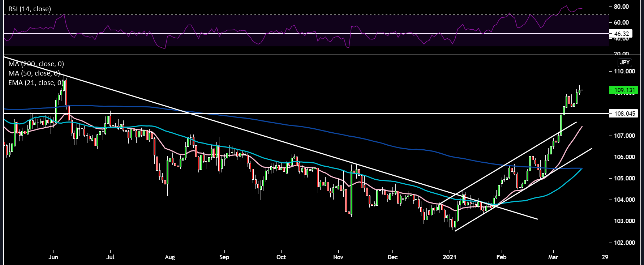Click the Jun date axis label

click(x=53, y=257)
